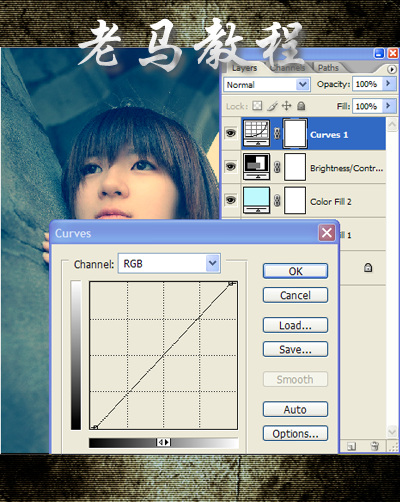
Task: Switch to the Paths tab
Action: tap(328, 68)
